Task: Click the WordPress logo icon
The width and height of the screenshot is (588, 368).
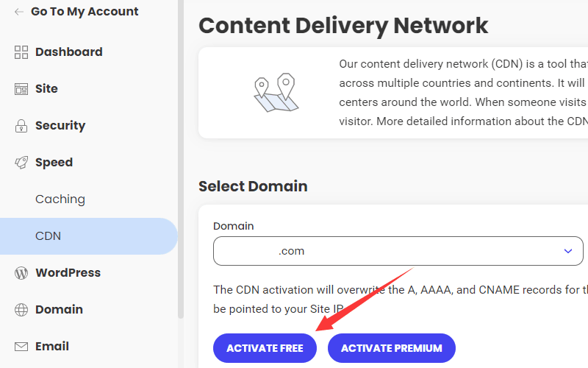Action: click(x=21, y=273)
